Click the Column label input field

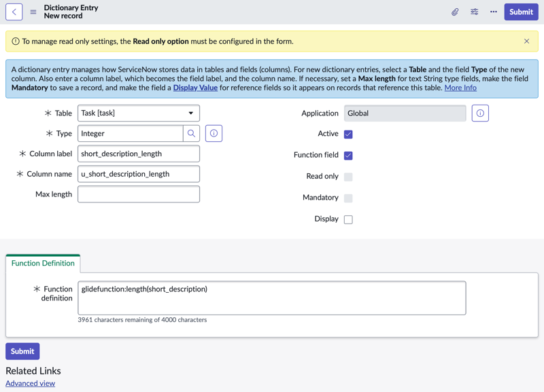(139, 154)
